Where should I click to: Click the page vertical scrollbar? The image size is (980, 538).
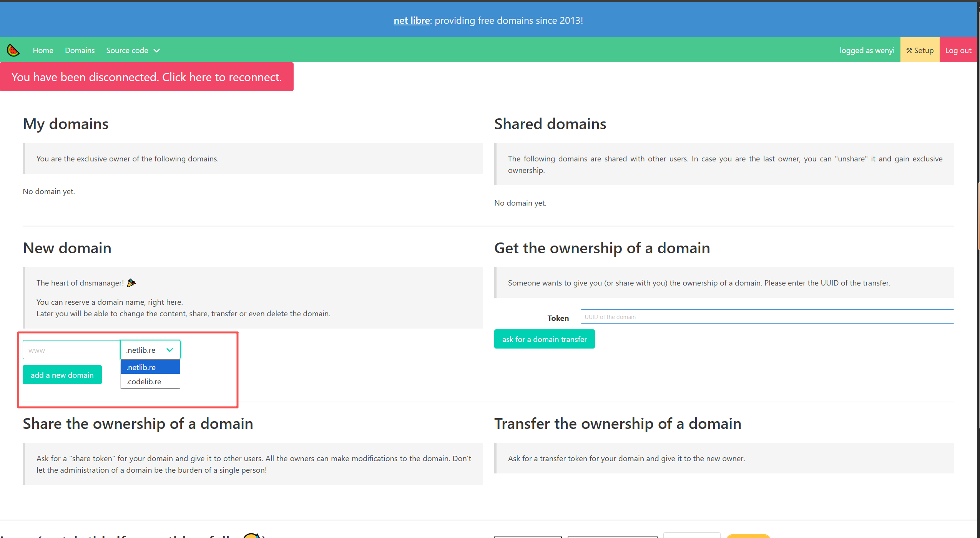point(978,215)
